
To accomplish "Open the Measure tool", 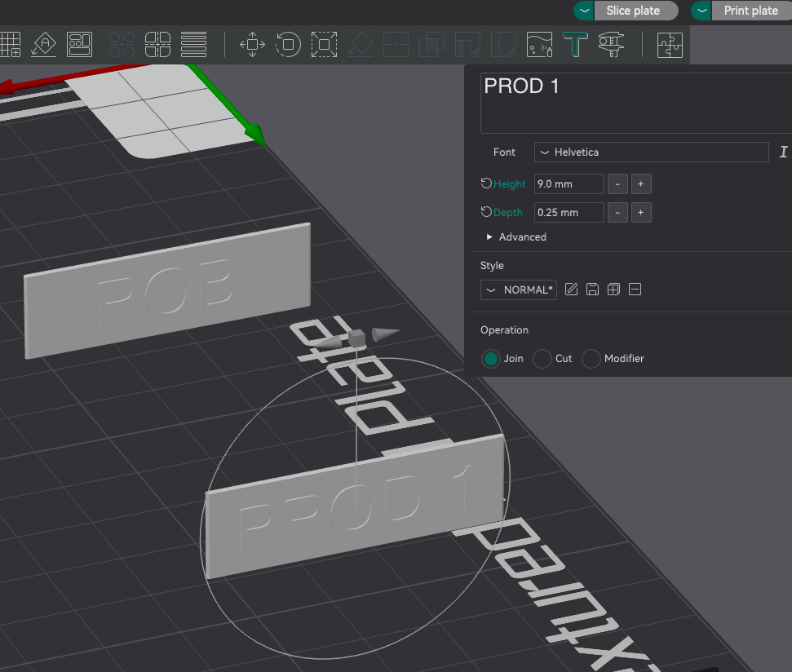I will pyautogui.click(x=611, y=44).
